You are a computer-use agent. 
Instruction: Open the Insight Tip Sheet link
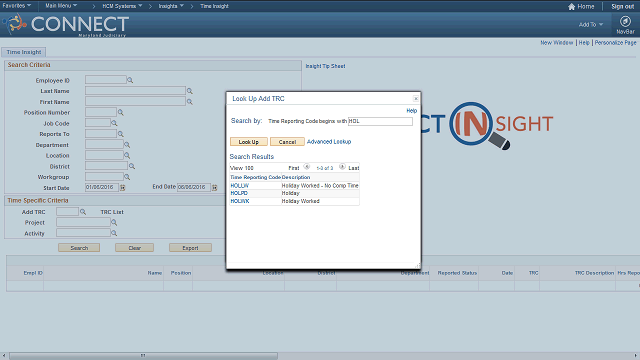(325, 66)
